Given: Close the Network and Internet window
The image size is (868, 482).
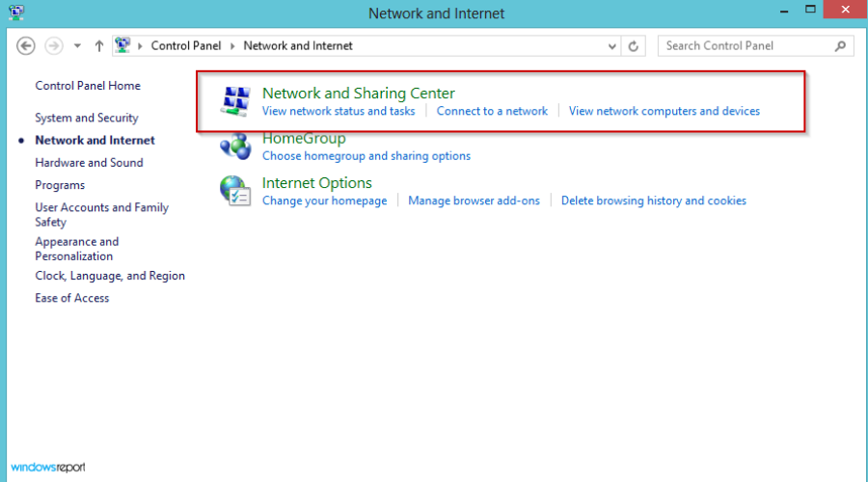Looking at the screenshot, I should coord(845,10).
